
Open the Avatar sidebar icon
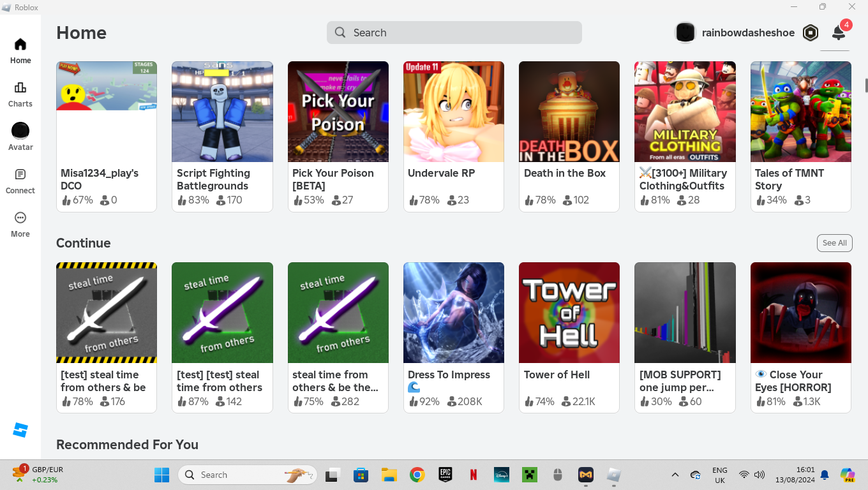(20, 137)
